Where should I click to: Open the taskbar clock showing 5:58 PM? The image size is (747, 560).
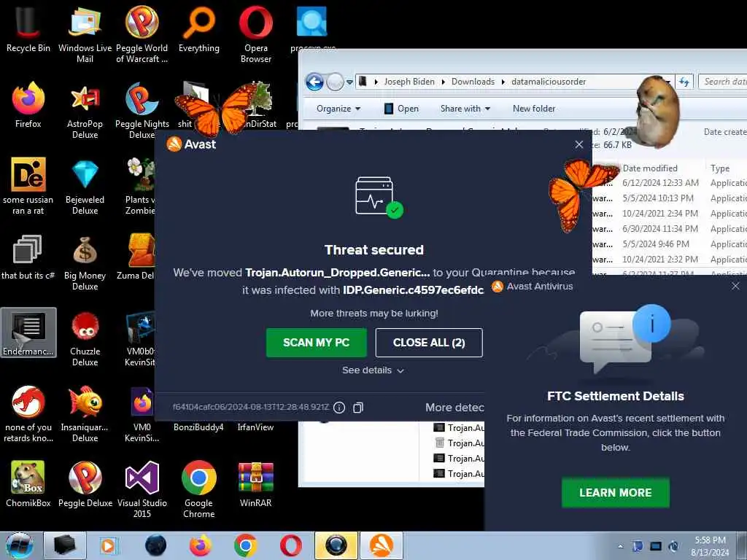(x=711, y=546)
